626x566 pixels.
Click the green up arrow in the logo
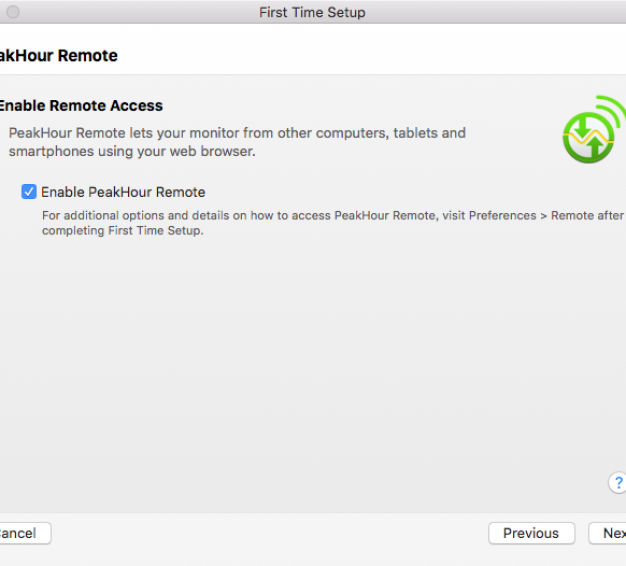point(596,146)
